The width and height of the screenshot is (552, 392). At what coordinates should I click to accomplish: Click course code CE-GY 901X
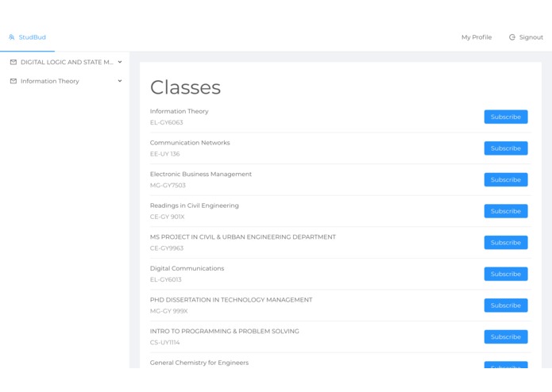click(168, 217)
